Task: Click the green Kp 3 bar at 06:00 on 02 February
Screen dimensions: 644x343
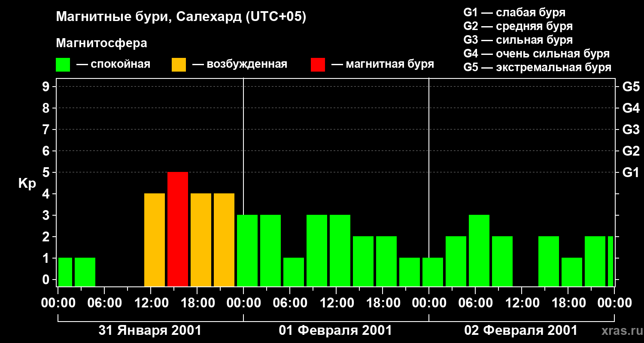Action: pos(479,250)
